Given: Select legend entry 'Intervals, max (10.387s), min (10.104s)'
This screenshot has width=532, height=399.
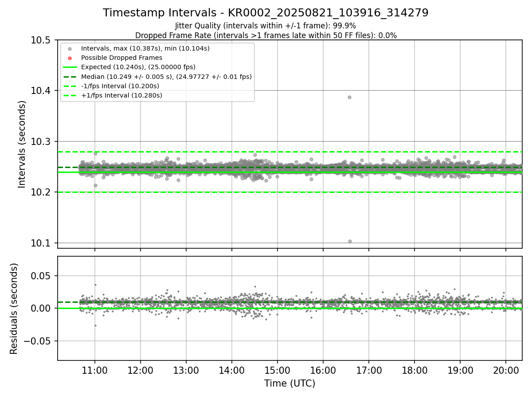Looking at the screenshot, I should point(145,48).
